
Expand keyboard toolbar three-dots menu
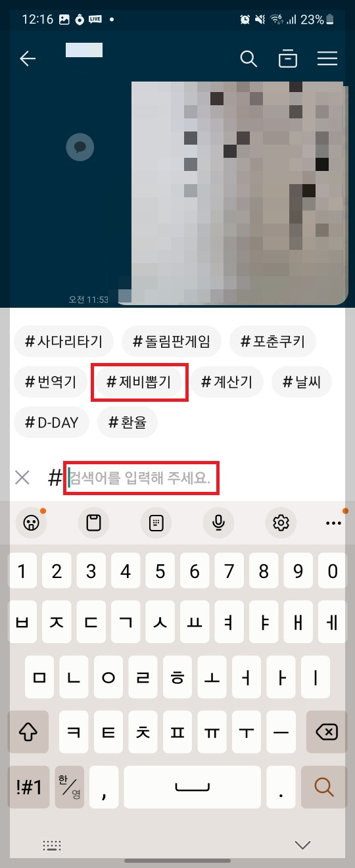coord(334,523)
